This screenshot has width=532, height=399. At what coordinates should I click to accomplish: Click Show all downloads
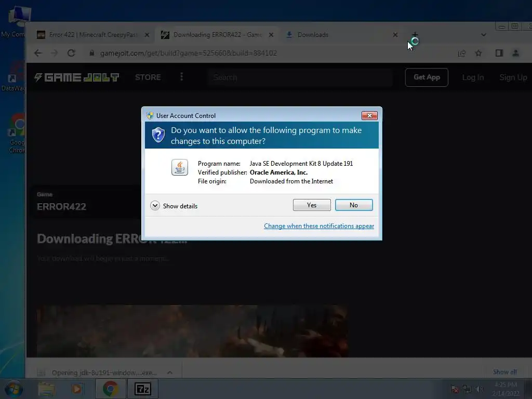504,372
